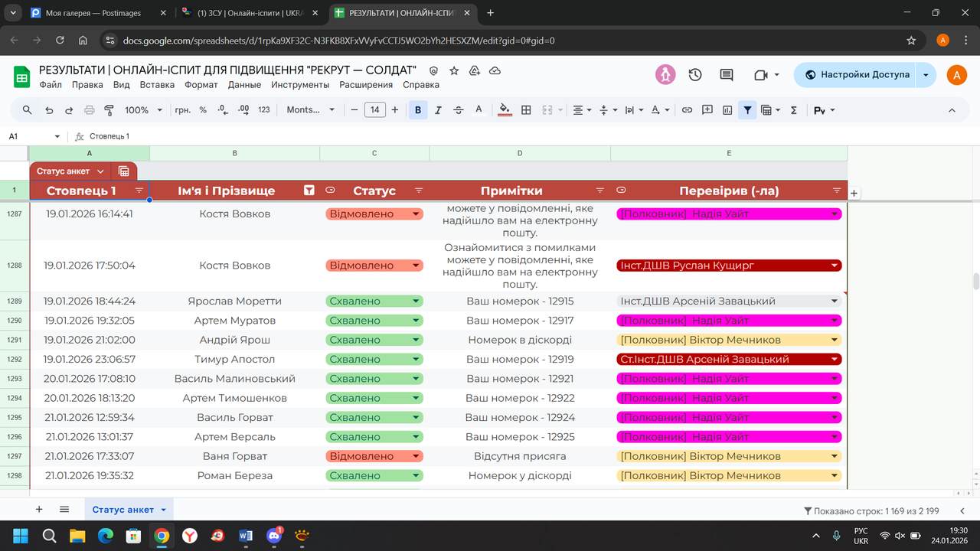The height and width of the screenshot is (551, 980).
Task: Toggle italic formatting
Action: click(x=438, y=110)
